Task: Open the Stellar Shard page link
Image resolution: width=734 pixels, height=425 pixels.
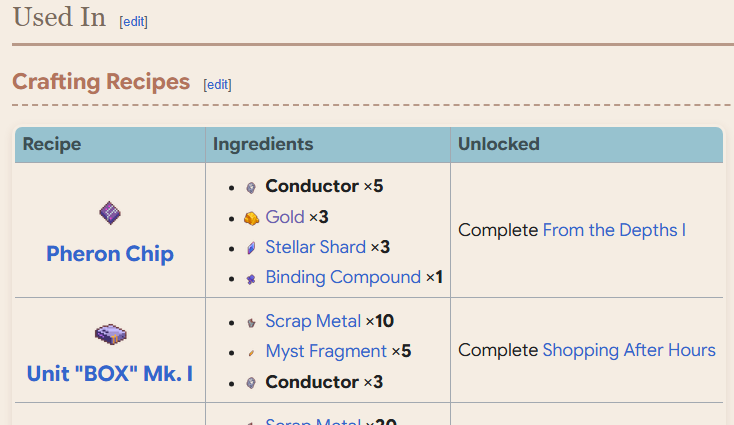Action: [316, 247]
